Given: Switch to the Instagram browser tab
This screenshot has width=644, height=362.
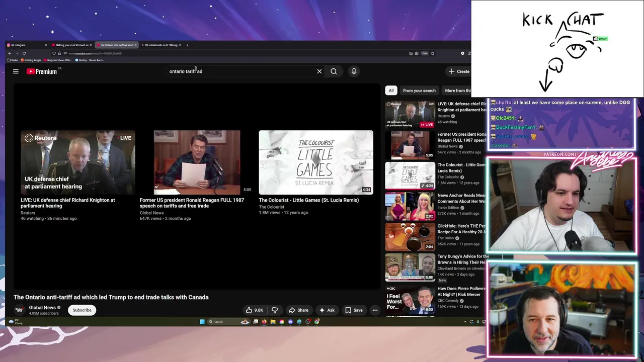Looking at the screenshot, I should pos(26,45).
